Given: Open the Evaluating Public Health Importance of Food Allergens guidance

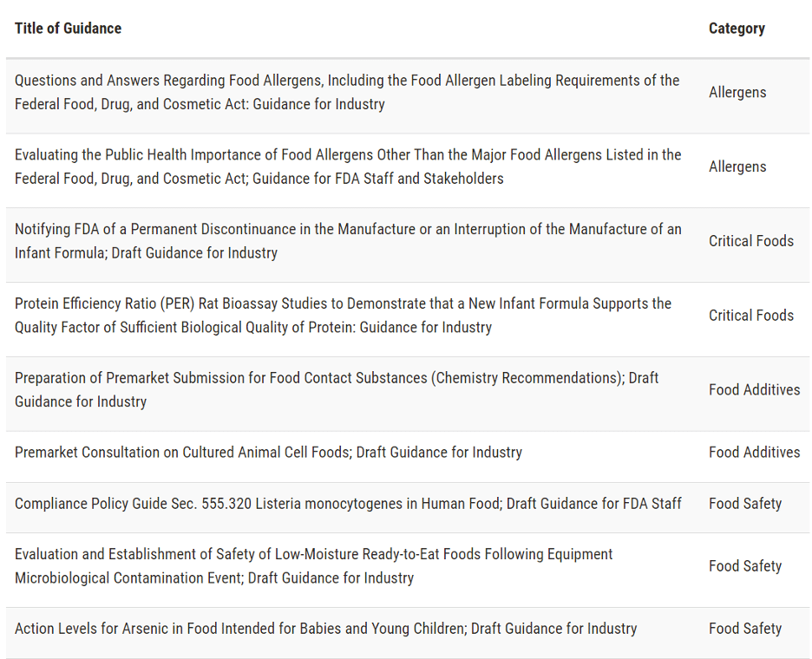Looking at the screenshot, I should point(348,166).
